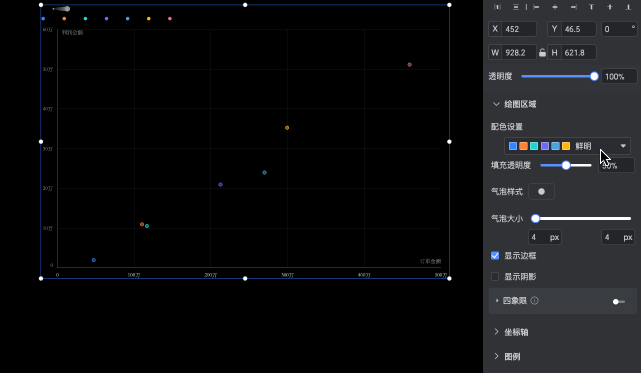Toggle the aspect ratio lock icon
641x373 pixels.
coord(542,53)
